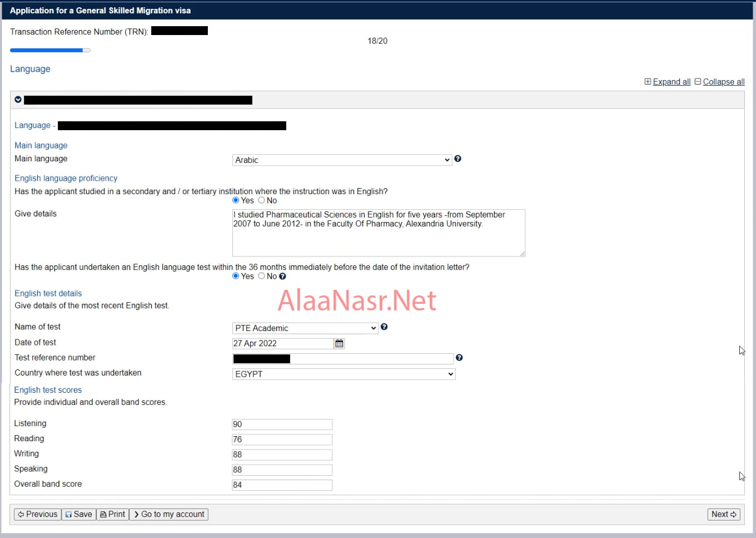The image size is (756, 538).
Task: Click the Collapse all link
Action: click(723, 82)
